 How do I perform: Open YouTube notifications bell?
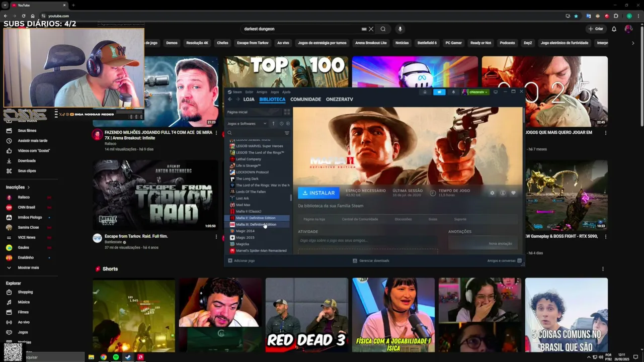click(614, 29)
